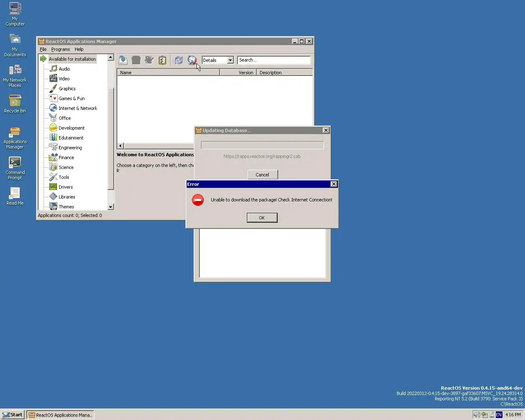This screenshot has height=420, width=525.
Task: Click OK in the Error dialog
Action: click(262, 218)
